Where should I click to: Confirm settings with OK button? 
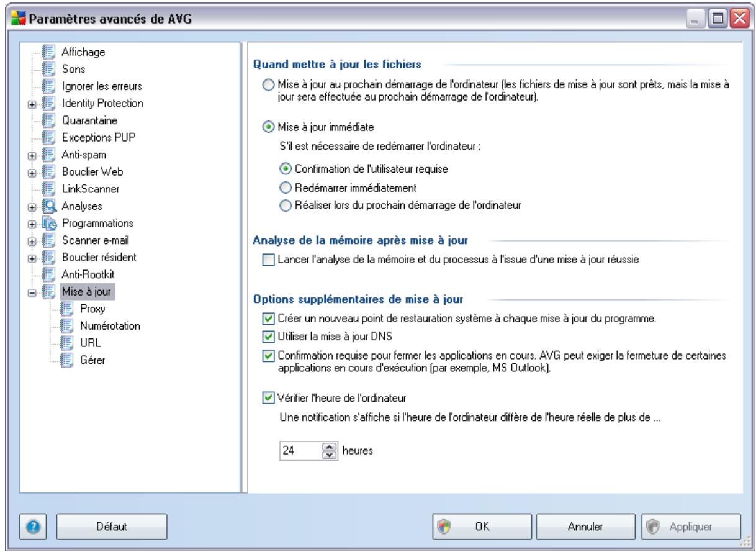[x=482, y=526]
